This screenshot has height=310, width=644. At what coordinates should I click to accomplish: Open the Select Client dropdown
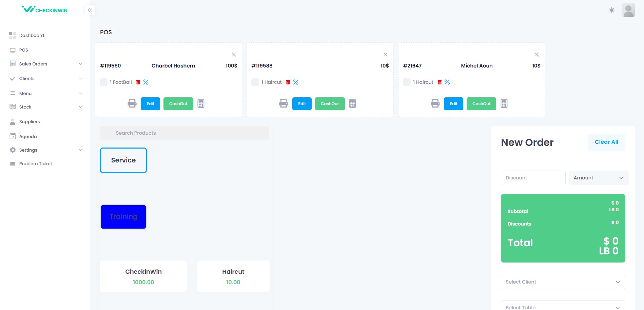(x=563, y=282)
